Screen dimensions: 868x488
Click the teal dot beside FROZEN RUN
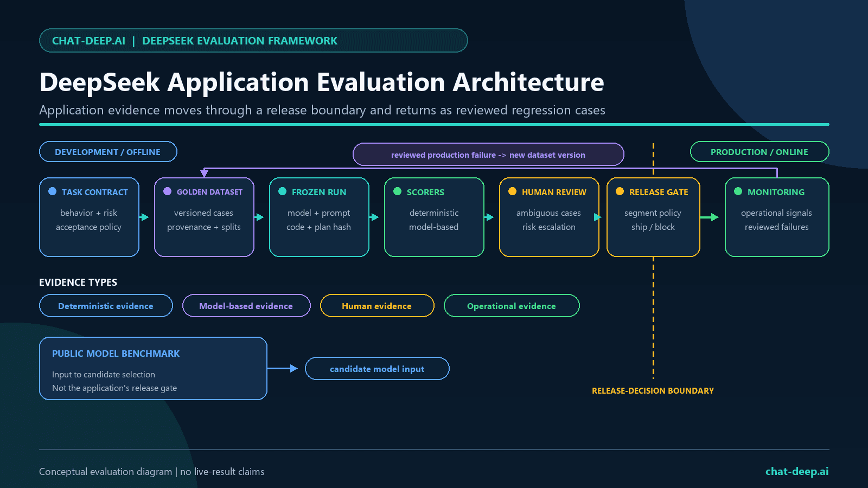pyautogui.click(x=283, y=191)
